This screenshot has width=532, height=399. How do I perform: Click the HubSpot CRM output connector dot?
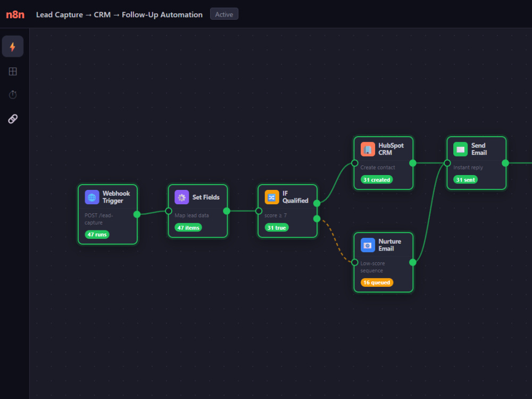[413, 163]
